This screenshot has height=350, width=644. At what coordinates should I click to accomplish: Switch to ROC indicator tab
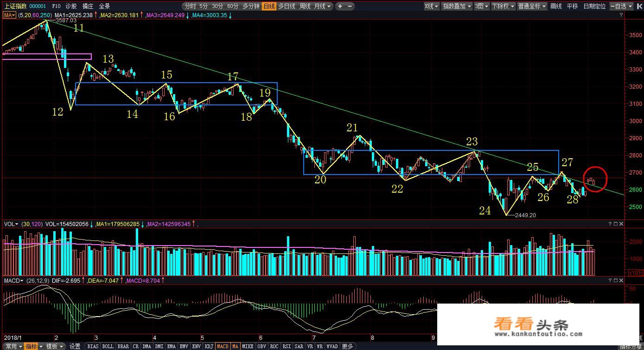click(x=274, y=346)
